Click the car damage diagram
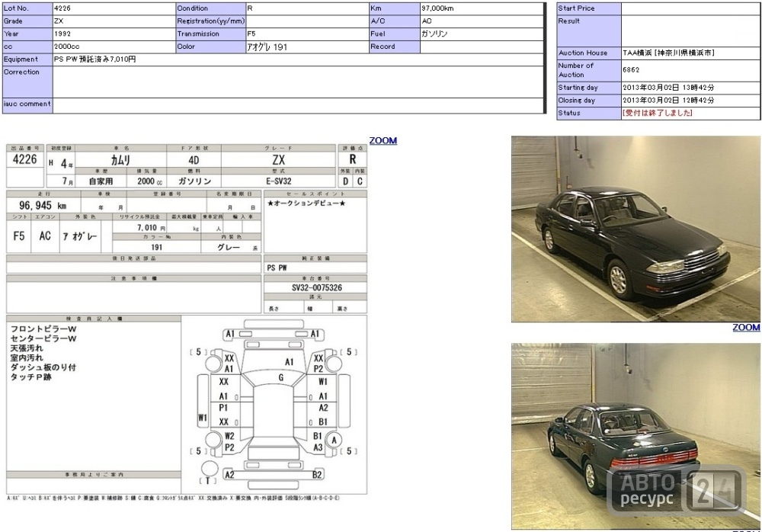The height and width of the screenshot is (532, 762). 274,405
